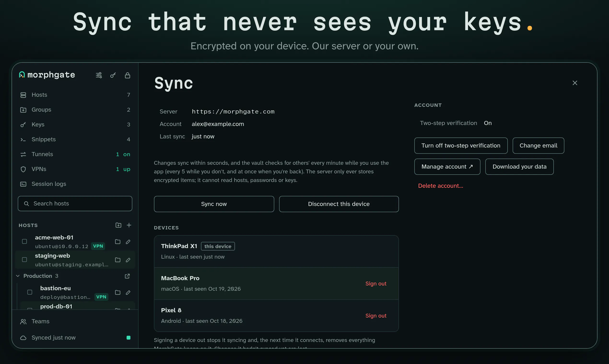Open VPNs in the sidebar
This screenshot has width=609, height=364.
pos(75,169)
